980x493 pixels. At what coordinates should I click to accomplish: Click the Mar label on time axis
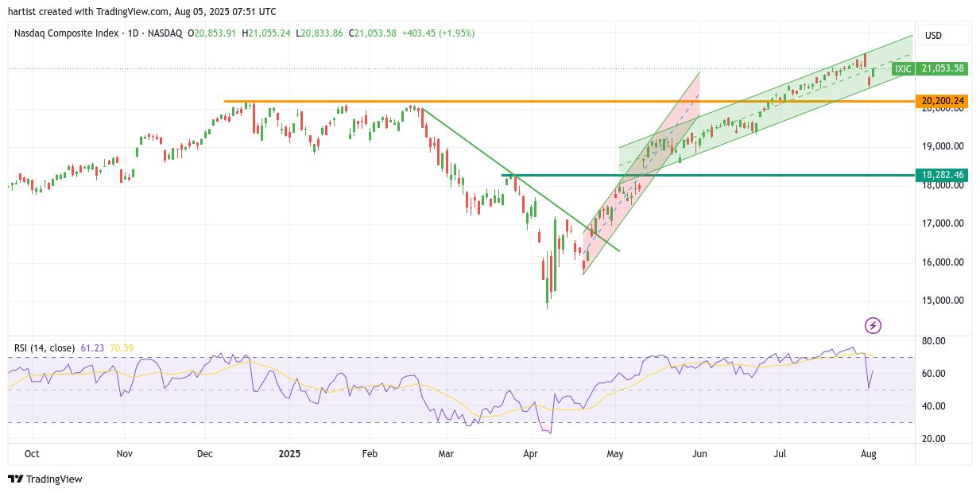446,453
